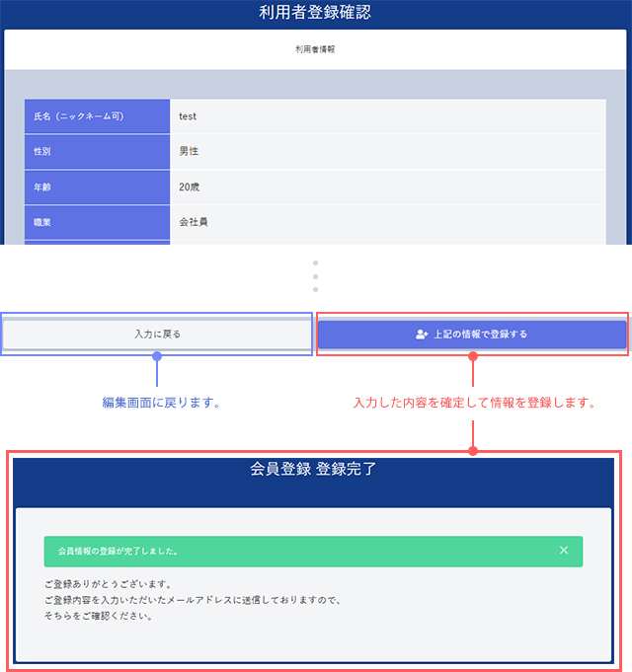Click the 会社員 value cell
Viewport: 632px width, 672px height.
[x=388, y=222]
